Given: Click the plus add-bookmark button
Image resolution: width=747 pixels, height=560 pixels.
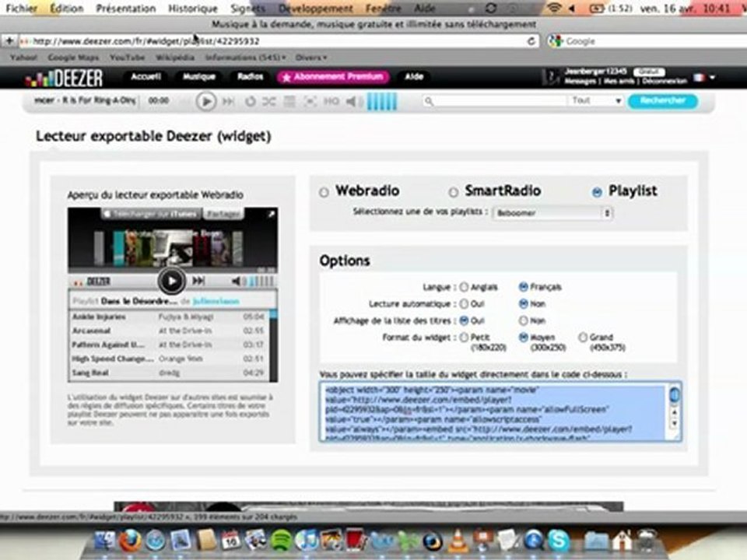Looking at the screenshot, I should 9,41.
